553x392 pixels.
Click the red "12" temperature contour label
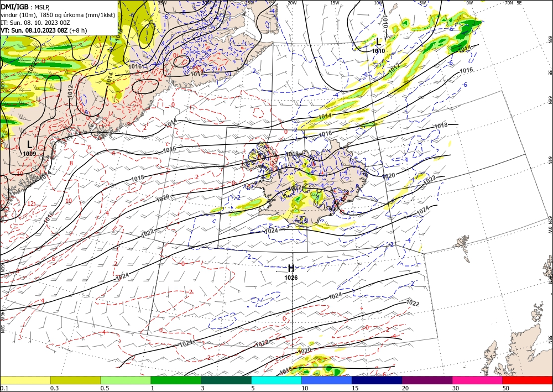30,204
